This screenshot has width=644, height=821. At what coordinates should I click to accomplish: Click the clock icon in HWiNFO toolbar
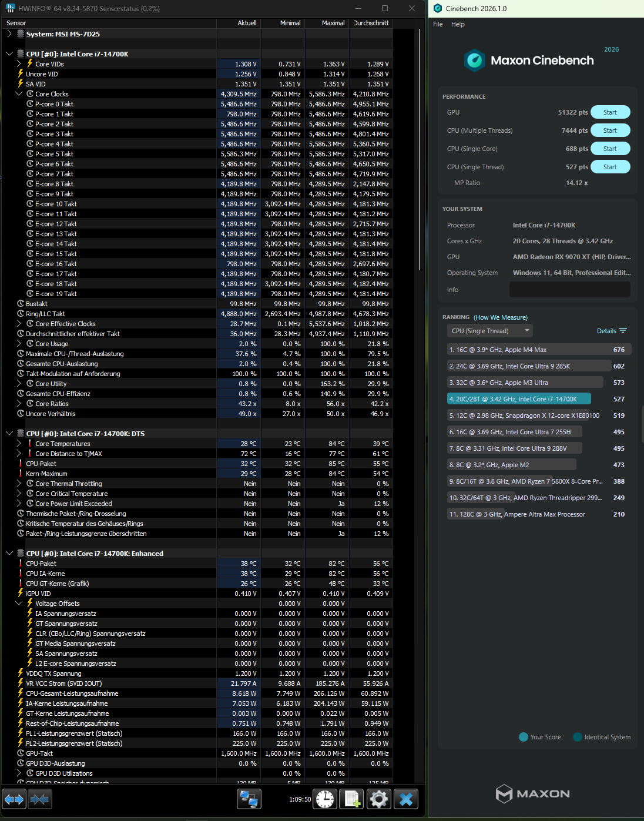(x=324, y=799)
